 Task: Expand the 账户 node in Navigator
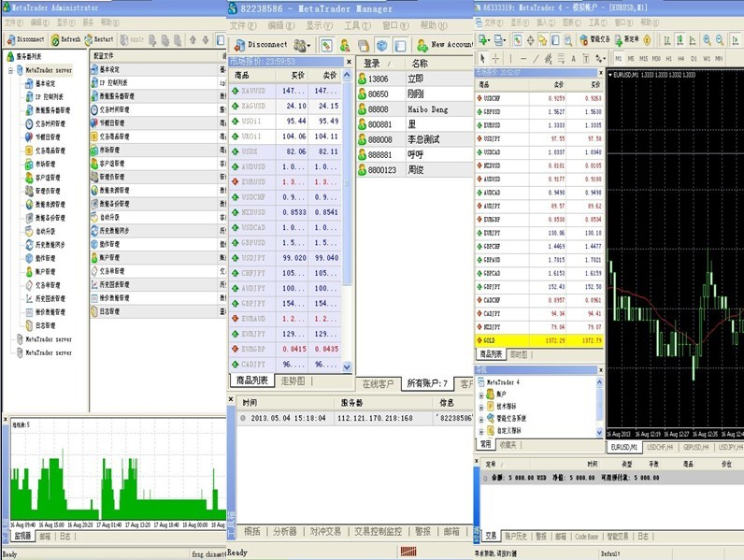[481, 395]
